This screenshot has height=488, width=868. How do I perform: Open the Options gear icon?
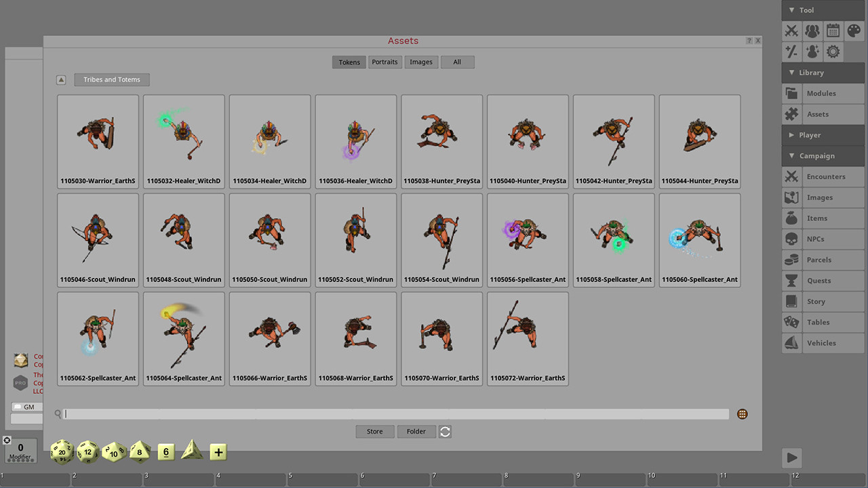tap(833, 52)
